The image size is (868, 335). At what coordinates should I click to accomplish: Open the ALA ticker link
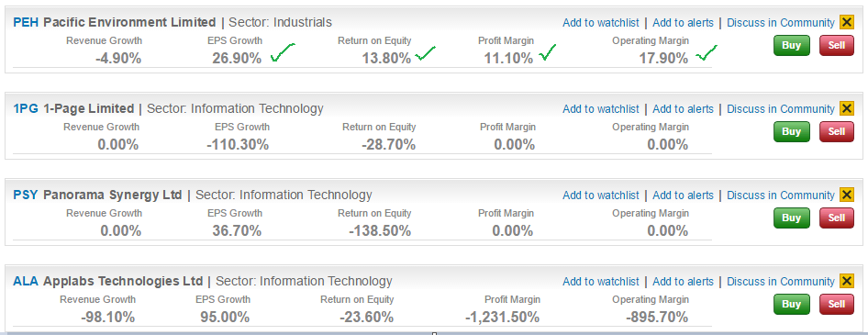click(26, 282)
